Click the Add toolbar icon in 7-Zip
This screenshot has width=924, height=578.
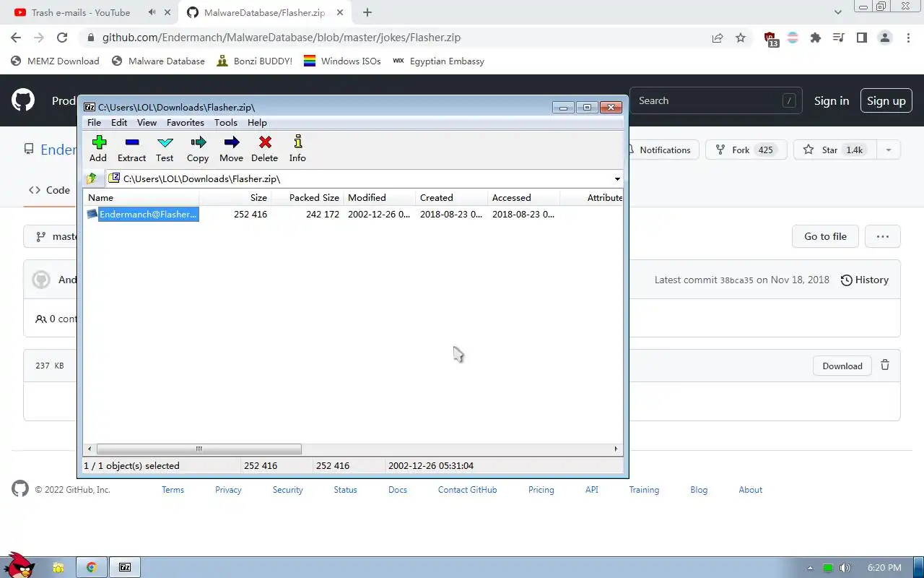pyautogui.click(x=98, y=148)
